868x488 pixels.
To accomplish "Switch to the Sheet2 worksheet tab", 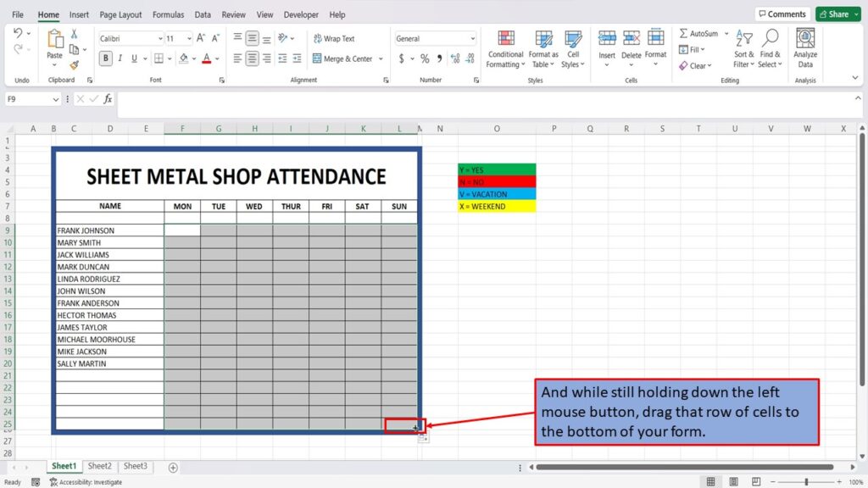I will click(100, 466).
